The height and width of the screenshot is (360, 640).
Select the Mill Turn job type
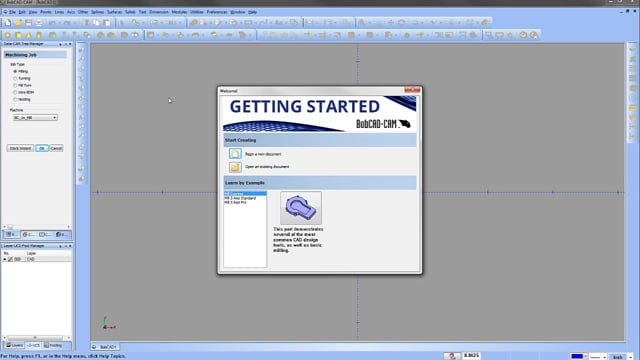15,85
